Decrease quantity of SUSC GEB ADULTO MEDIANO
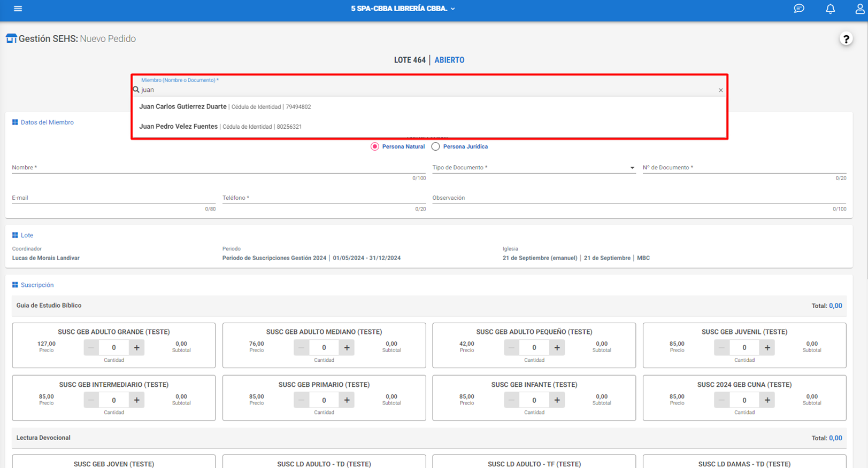 click(x=301, y=348)
